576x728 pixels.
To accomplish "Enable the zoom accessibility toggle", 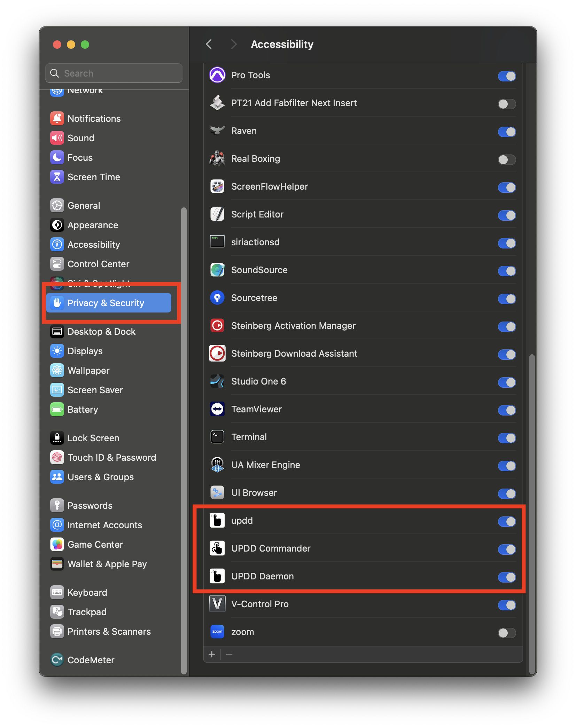I will point(507,633).
